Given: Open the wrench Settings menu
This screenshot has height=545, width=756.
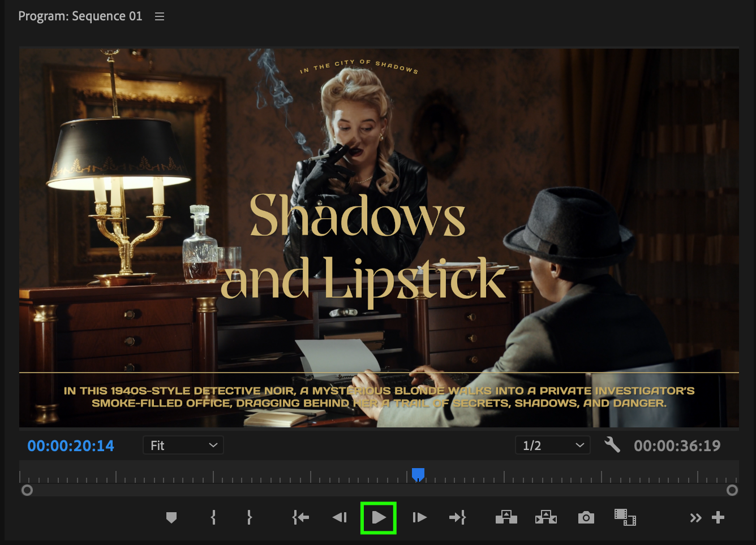Looking at the screenshot, I should [x=612, y=445].
